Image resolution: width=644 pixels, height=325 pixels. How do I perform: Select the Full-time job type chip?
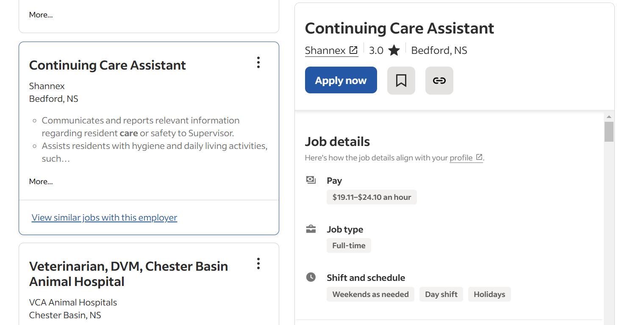point(349,246)
